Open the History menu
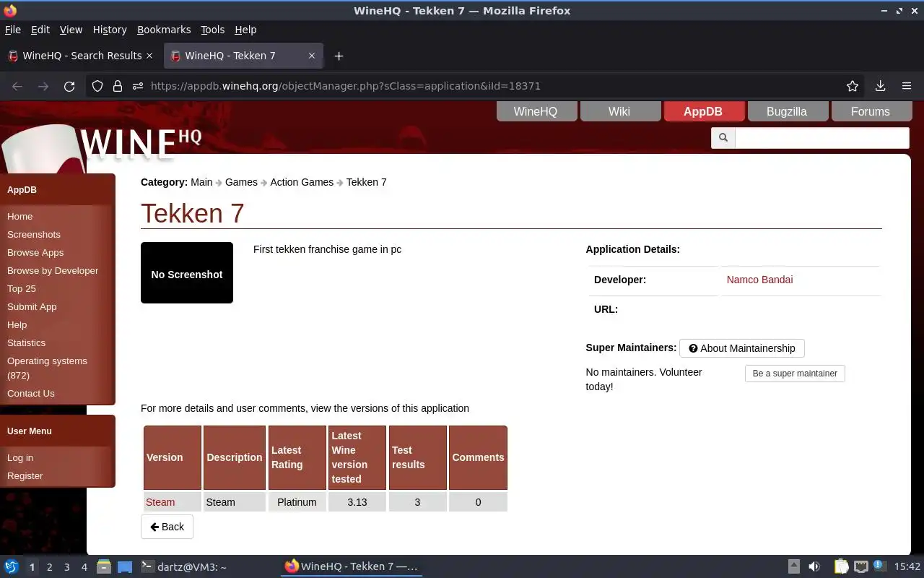Viewport: 924px width, 578px height. [110, 30]
